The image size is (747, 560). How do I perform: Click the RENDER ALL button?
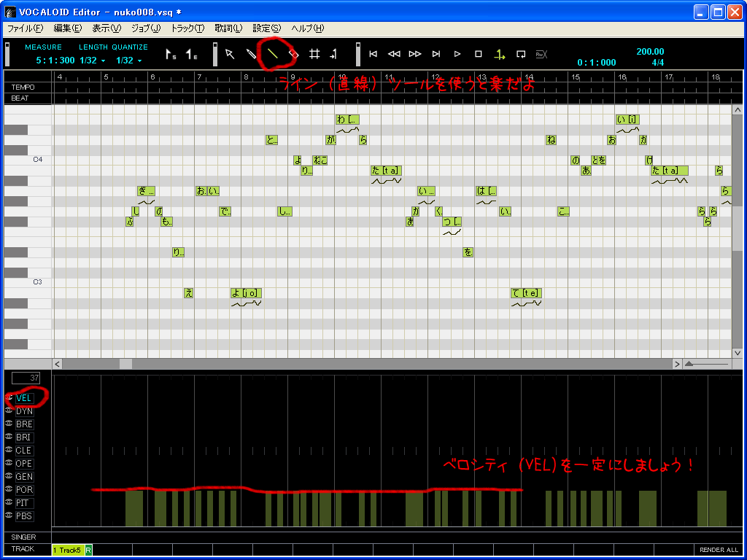pos(719,550)
